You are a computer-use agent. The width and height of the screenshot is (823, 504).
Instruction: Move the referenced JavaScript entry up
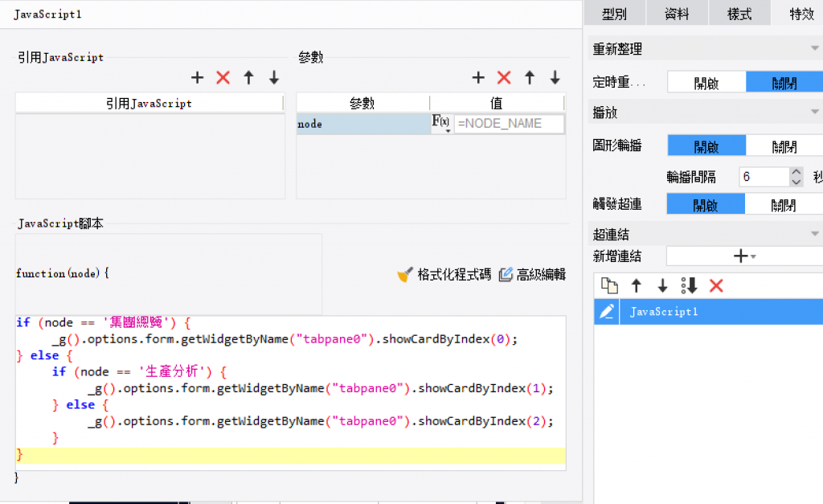(248, 78)
